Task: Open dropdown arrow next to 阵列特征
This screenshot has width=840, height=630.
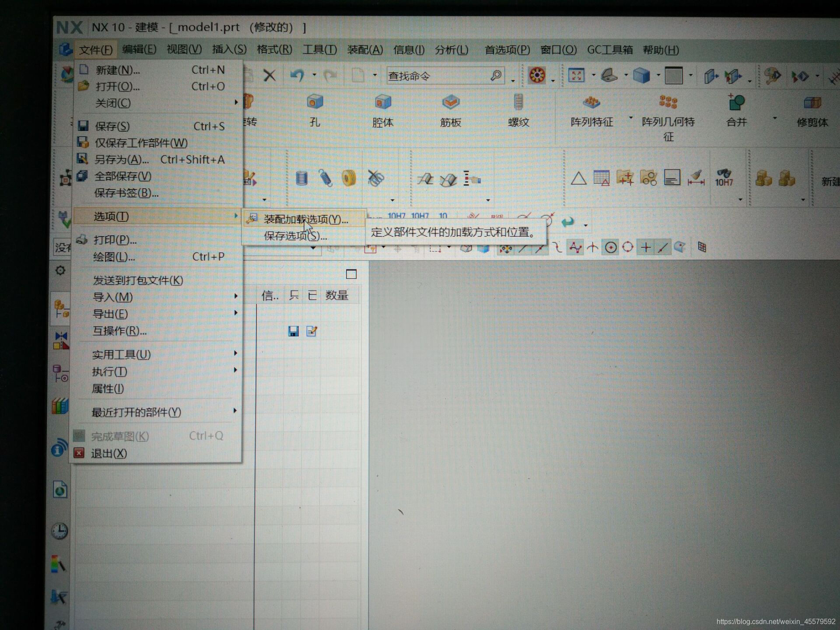Action: [630, 117]
